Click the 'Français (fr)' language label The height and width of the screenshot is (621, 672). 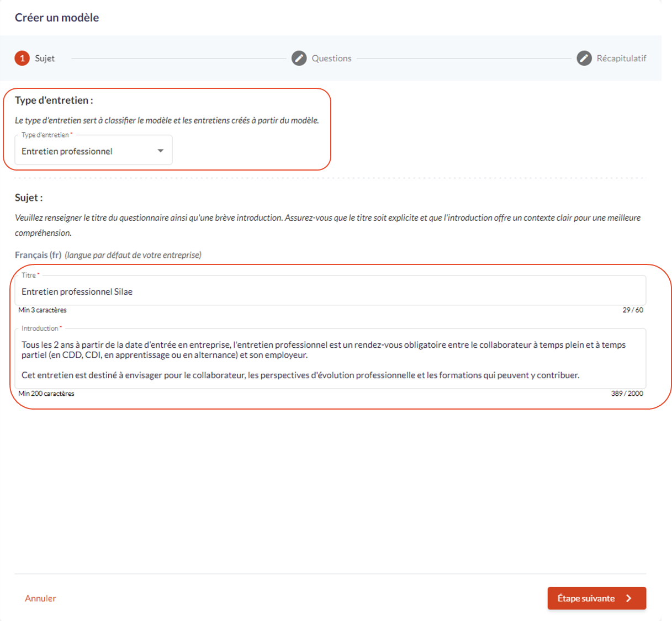pyautogui.click(x=38, y=255)
